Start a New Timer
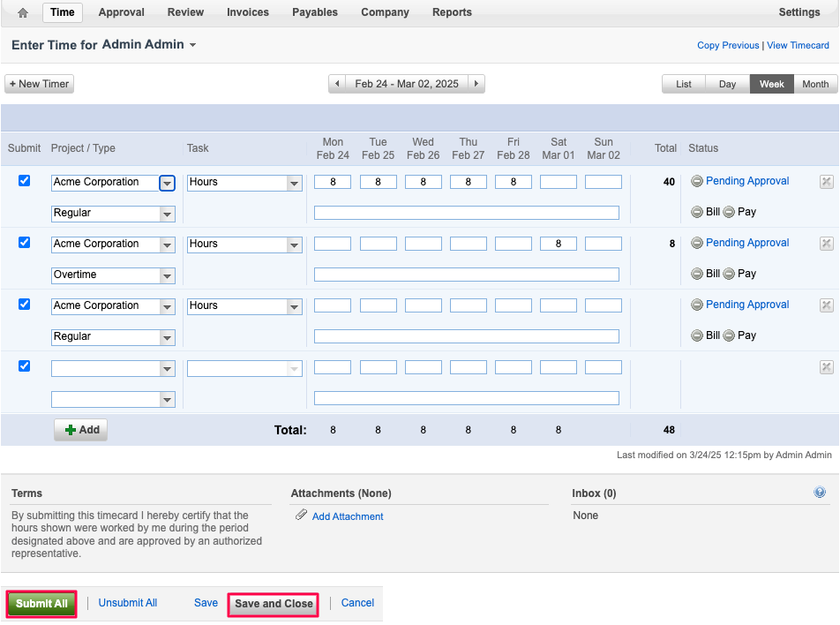The height and width of the screenshot is (625, 840). point(39,84)
